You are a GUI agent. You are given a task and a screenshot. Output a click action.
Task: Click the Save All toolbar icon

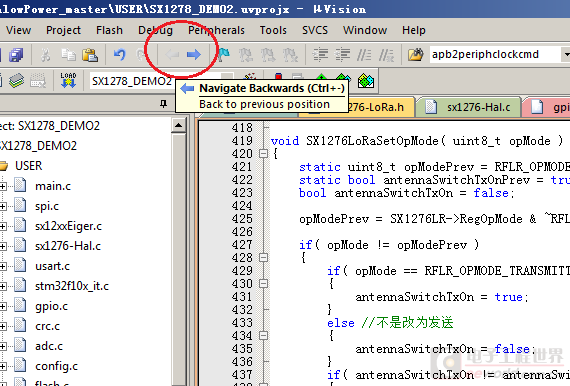click(16, 55)
